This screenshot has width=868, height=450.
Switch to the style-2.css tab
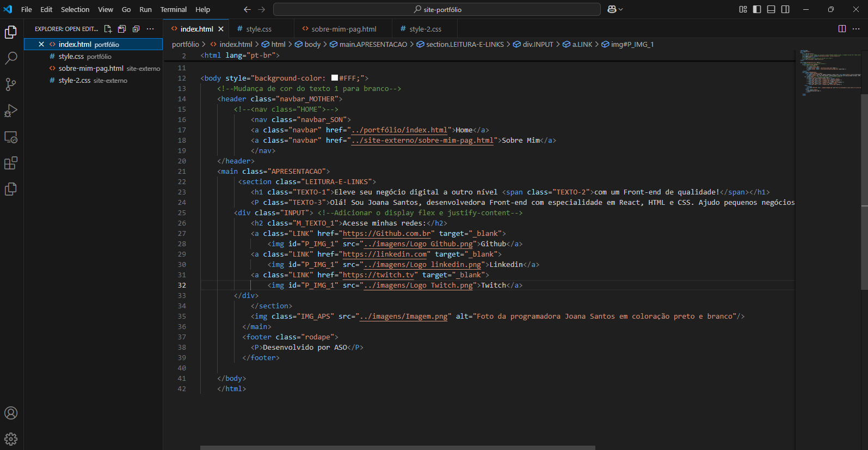tap(425, 29)
